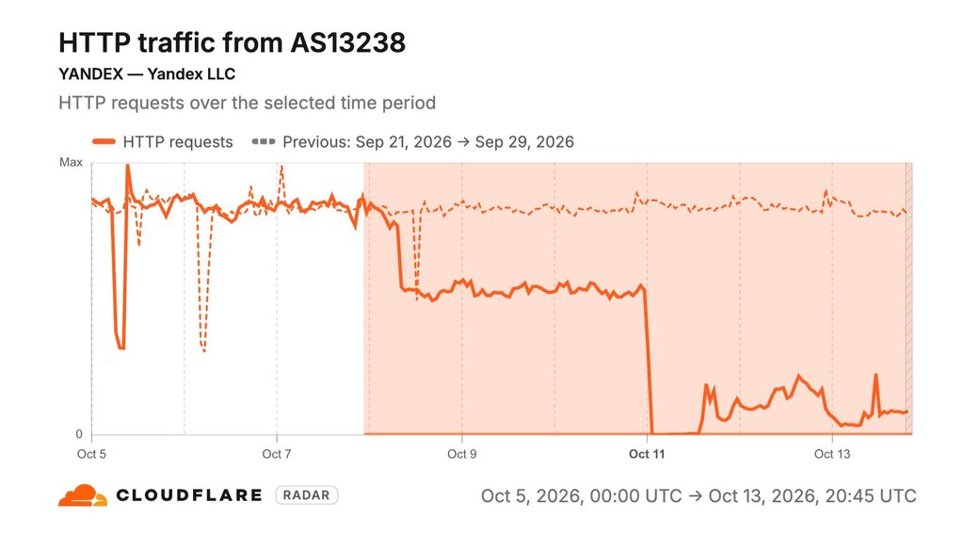Click the chart title HTTP traffic from AS13238
Screen dimensions: 980x534
point(232,43)
